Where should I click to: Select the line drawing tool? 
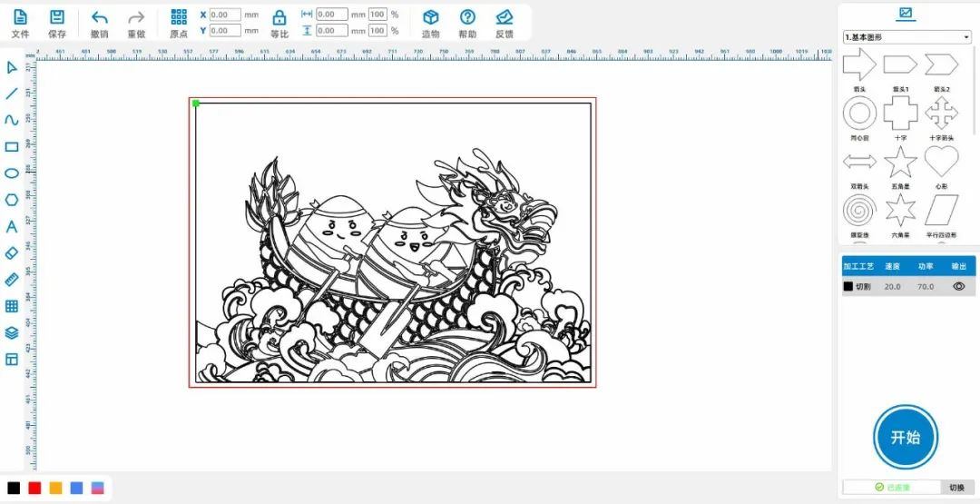[12, 94]
